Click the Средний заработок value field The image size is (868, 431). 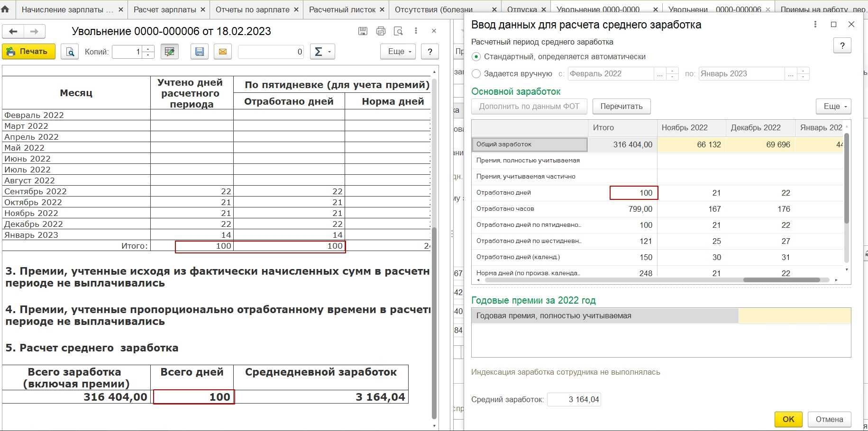click(x=574, y=400)
